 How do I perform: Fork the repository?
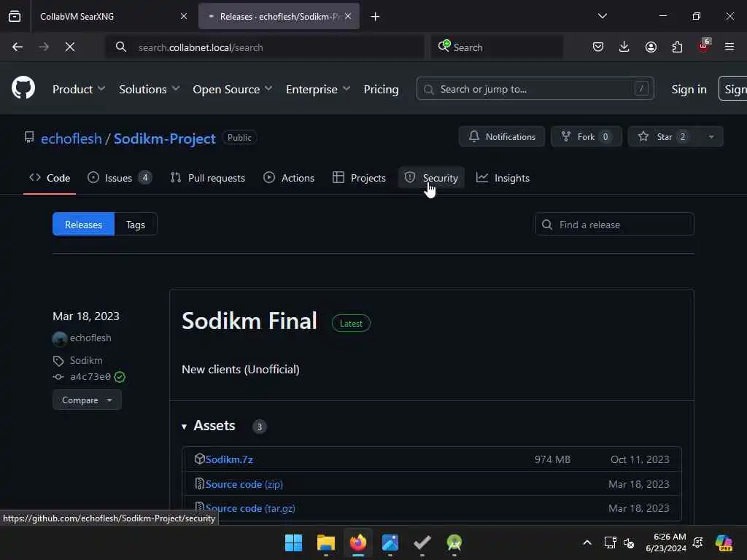pyautogui.click(x=587, y=136)
